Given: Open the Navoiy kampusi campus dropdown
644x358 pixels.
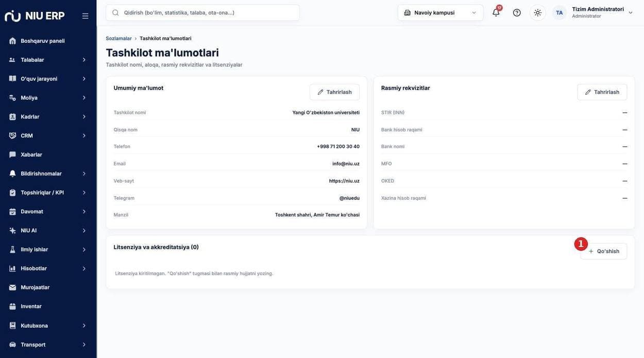Looking at the screenshot, I should click(x=440, y=12).
